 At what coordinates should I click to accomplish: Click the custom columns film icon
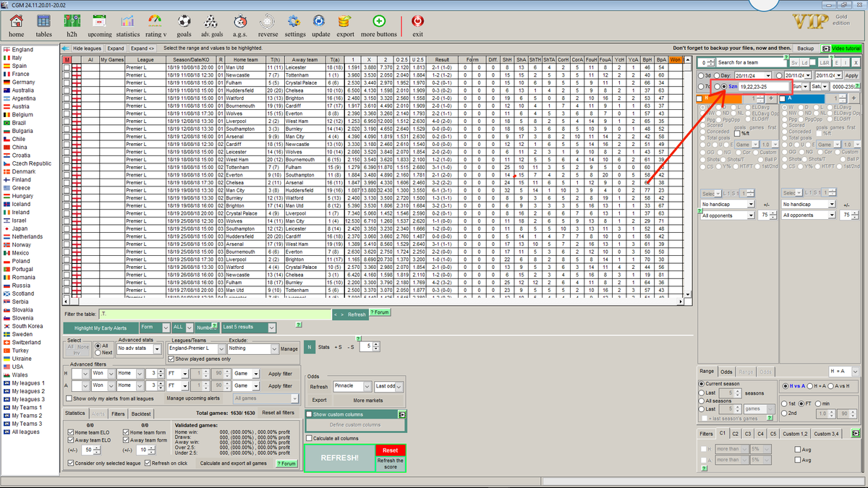click(x=401, y=414)
